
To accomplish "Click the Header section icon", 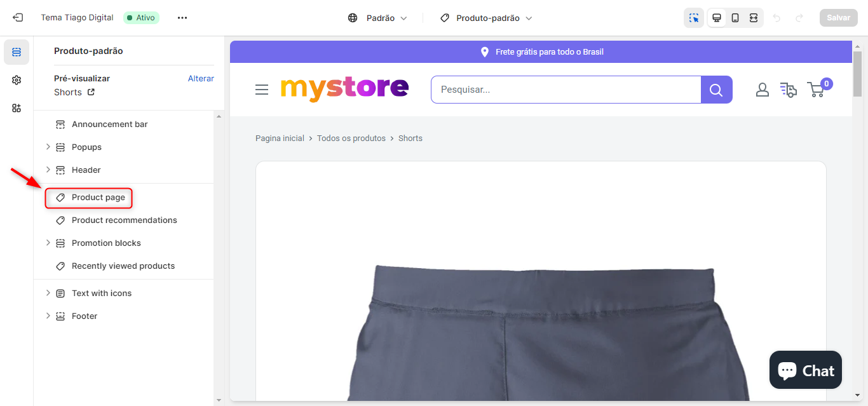I will point(60,170).
